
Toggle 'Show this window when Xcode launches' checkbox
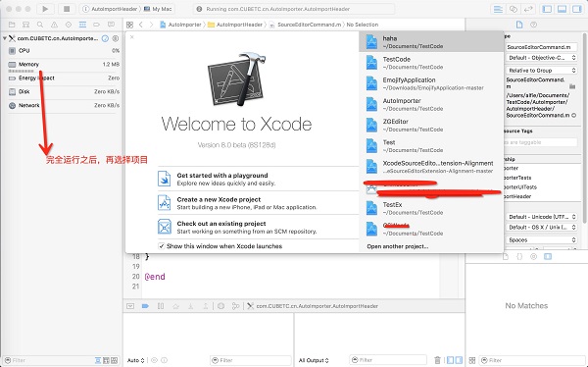pyautogui.click(x=162, y=246)
